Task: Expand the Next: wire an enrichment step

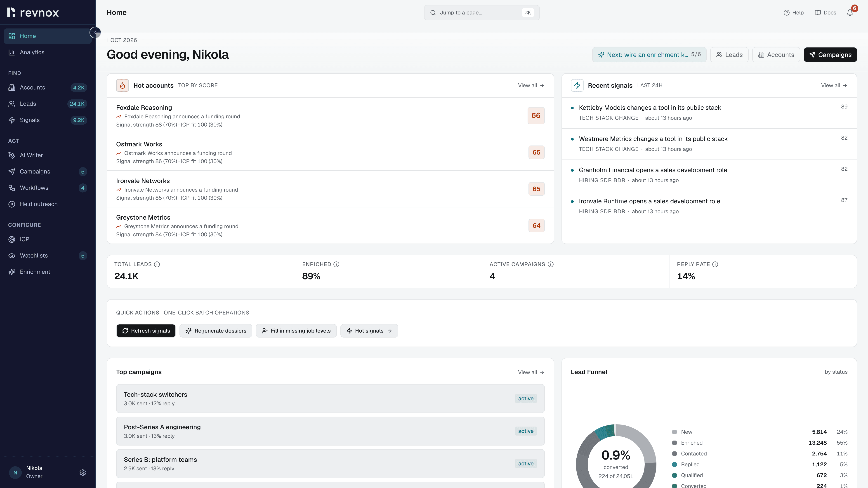Action: (649, 54)
